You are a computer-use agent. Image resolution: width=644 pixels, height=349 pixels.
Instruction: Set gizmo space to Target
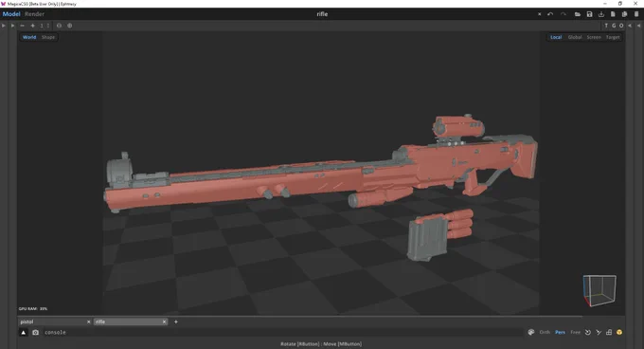(613, 37)
